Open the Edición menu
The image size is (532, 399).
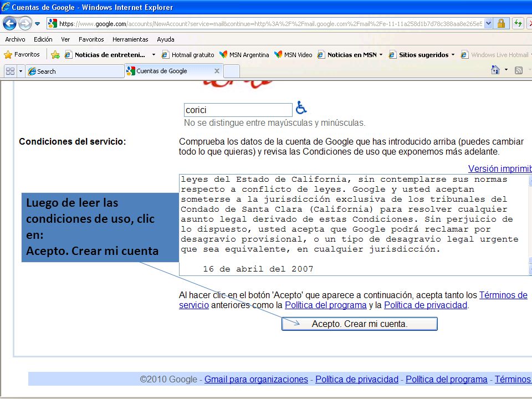click(43, 39)
